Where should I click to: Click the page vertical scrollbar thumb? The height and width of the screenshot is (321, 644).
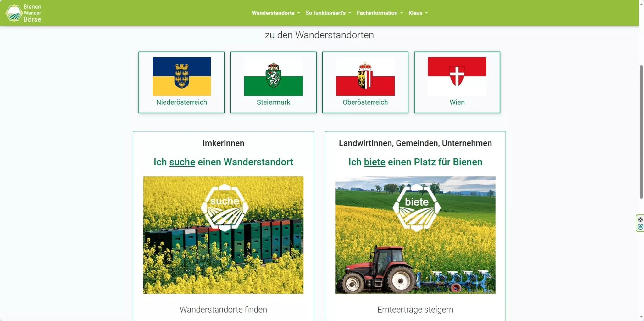(641, 132)
